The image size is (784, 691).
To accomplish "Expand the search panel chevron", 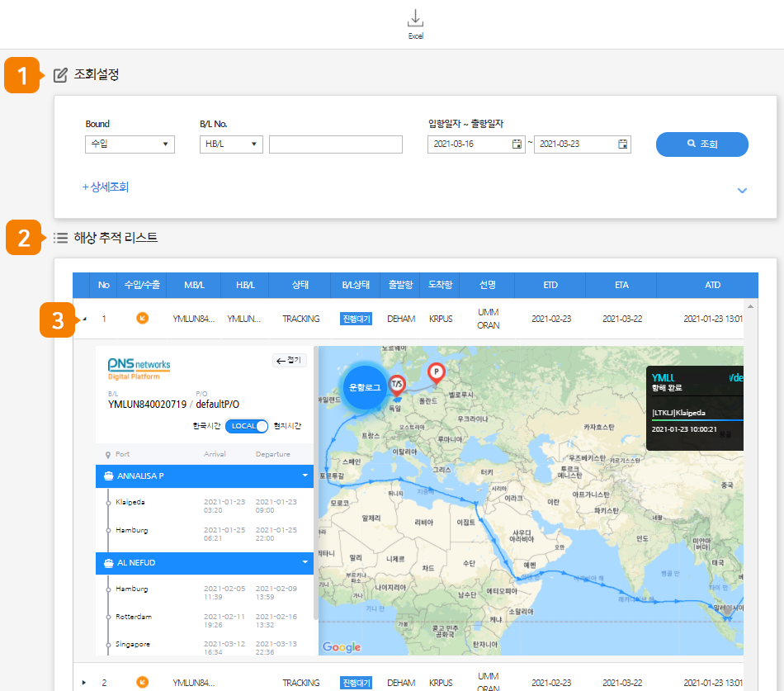I will click(x=742, y=191).
